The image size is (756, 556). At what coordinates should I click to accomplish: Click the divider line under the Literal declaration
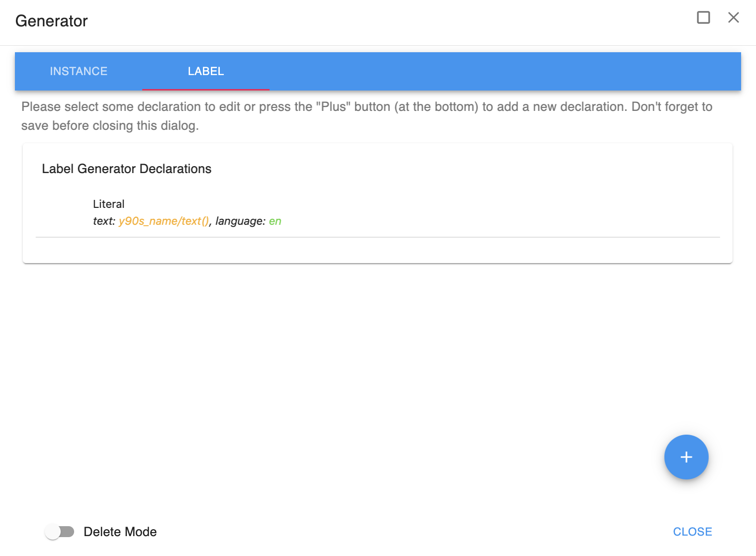point(378,237)
